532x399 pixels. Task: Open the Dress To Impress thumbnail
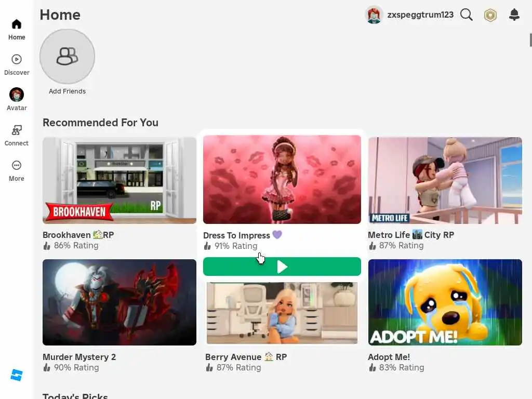(x=282, y=179)
